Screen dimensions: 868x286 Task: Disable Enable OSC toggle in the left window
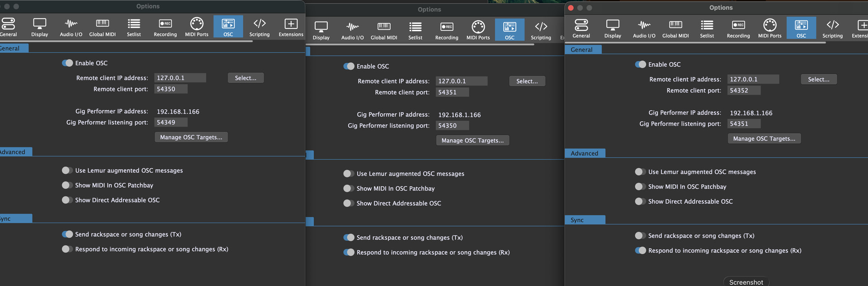(67, 63)
